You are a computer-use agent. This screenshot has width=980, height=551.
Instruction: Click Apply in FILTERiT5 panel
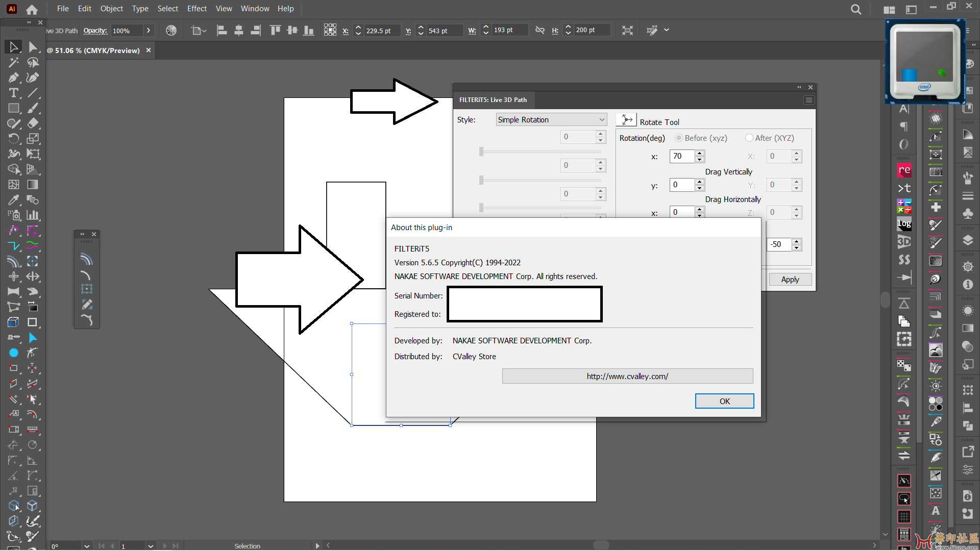click(x=790, y=279)
